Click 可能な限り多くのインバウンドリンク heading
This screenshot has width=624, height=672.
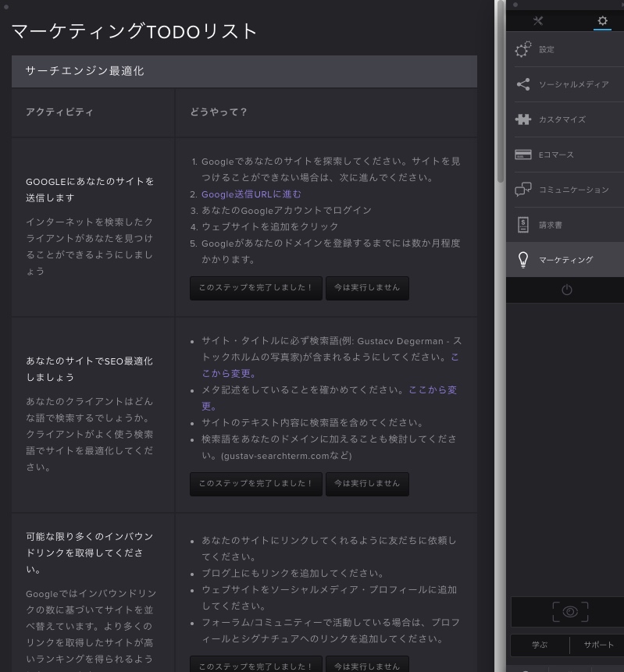90,553
